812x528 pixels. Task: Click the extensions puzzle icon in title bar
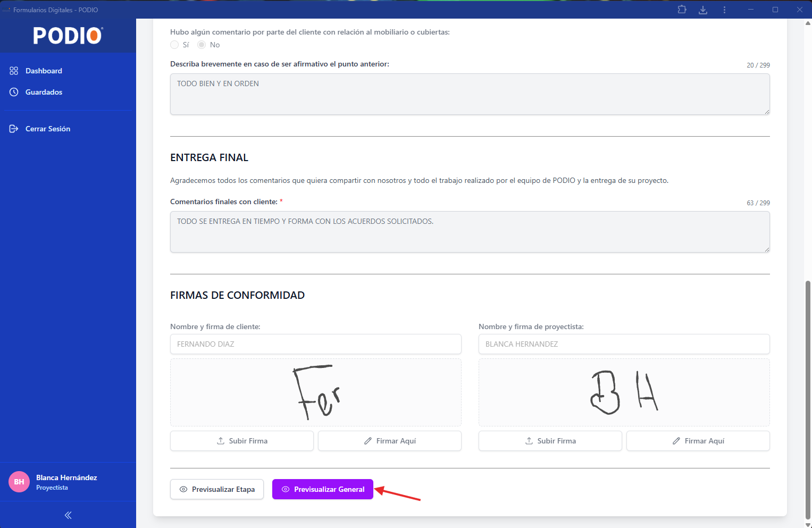pos(682,10)
